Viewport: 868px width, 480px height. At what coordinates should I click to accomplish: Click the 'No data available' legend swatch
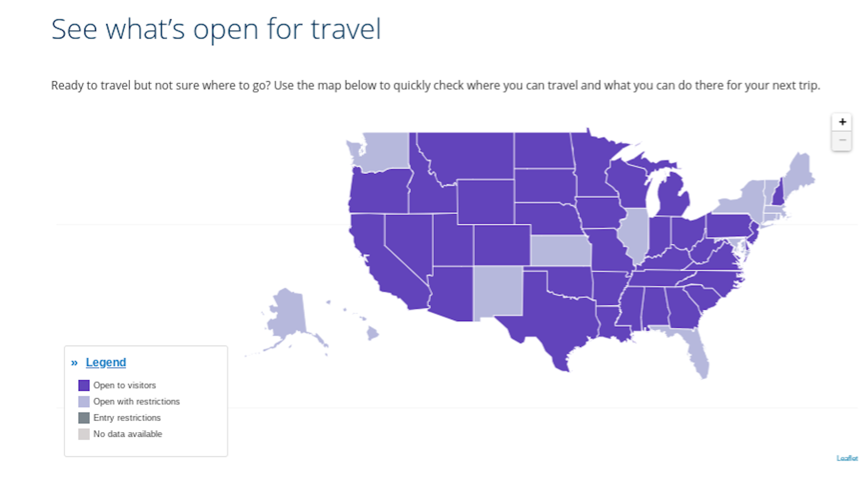coord(84,434)
